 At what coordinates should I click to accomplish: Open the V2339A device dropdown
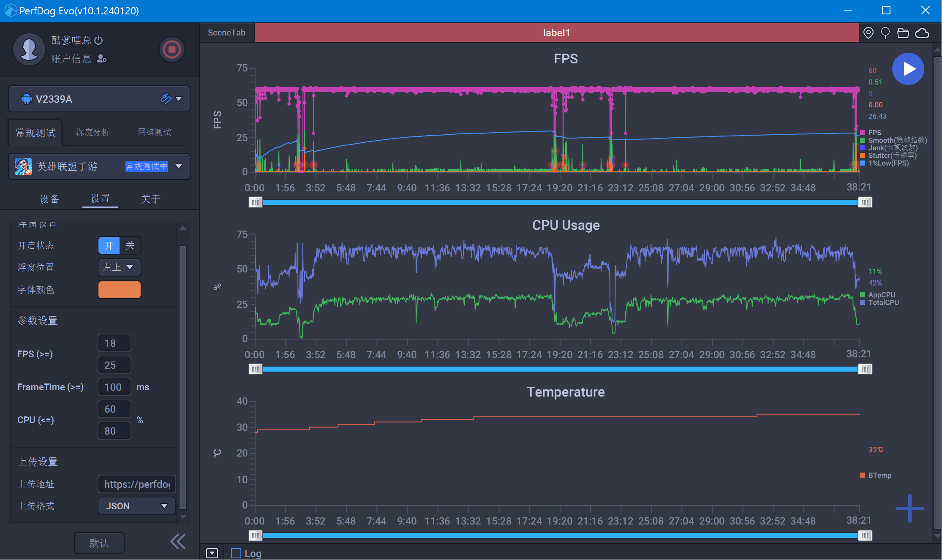[179, 99]
